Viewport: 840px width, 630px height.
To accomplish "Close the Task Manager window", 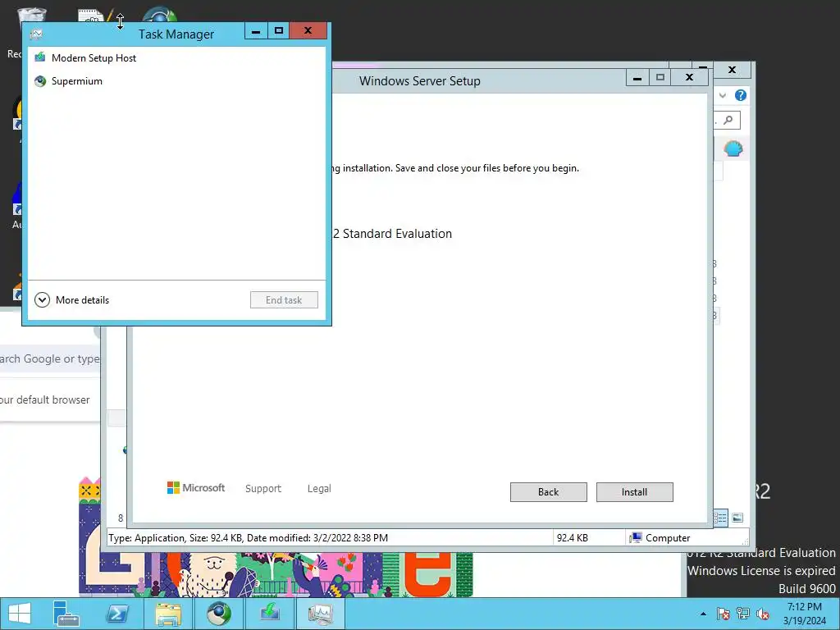I will (x=308, y=30).
